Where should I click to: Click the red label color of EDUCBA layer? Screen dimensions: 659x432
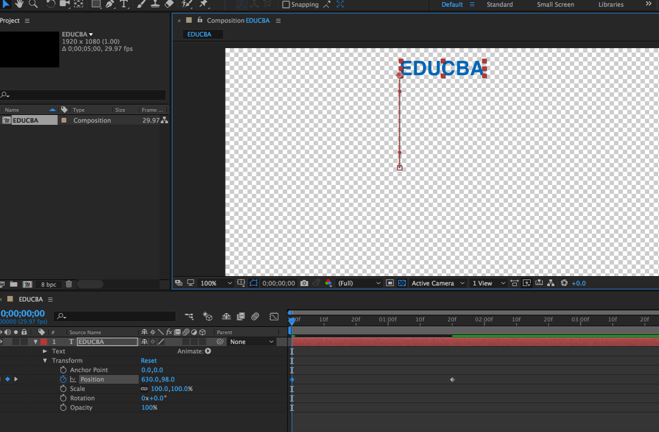[44, 342]
